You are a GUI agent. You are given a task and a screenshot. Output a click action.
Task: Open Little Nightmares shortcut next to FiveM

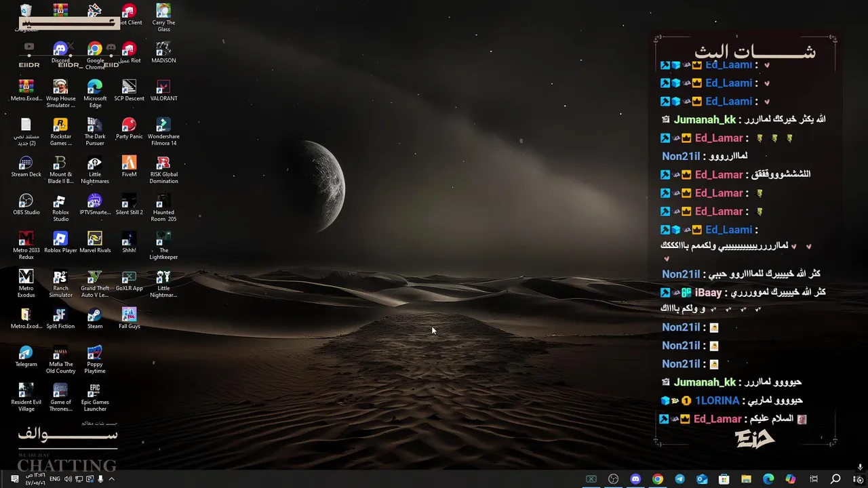[x=95, y=169]
